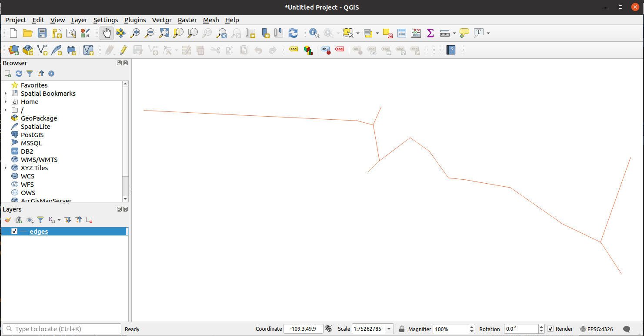Click the EPSG:4326 CRS button
Image resolution: width=644 pixels, height=336 pixels.
(x=597, y=329)
